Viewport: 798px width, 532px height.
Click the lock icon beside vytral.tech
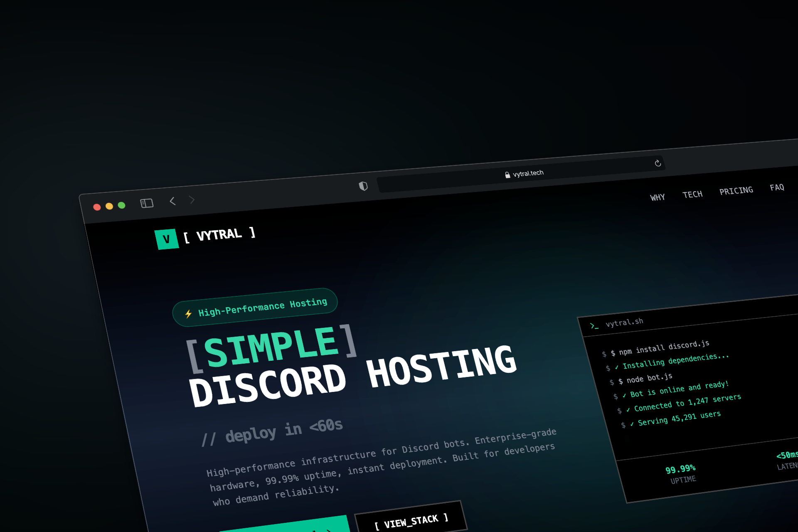pos(507,175)
